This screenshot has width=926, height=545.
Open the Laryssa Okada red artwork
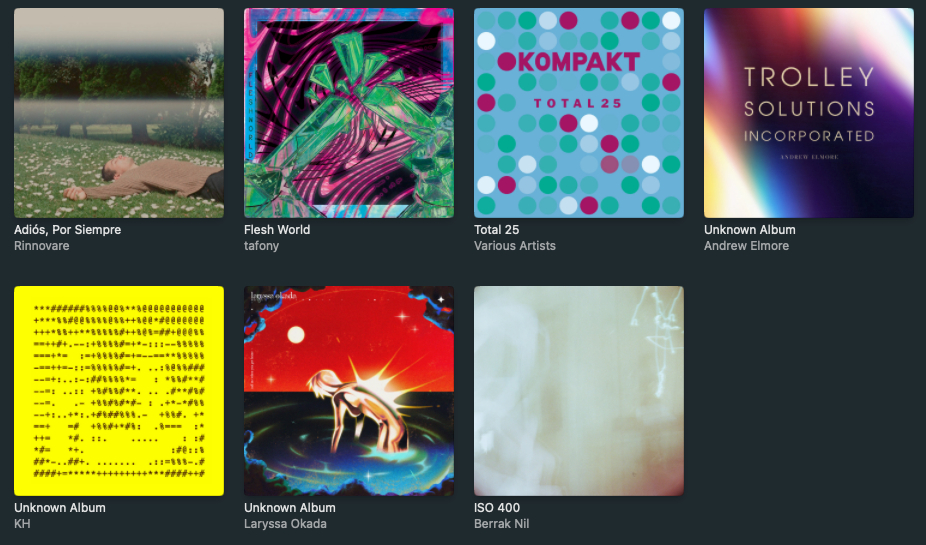pyautogui.click(x=349, y=391)
